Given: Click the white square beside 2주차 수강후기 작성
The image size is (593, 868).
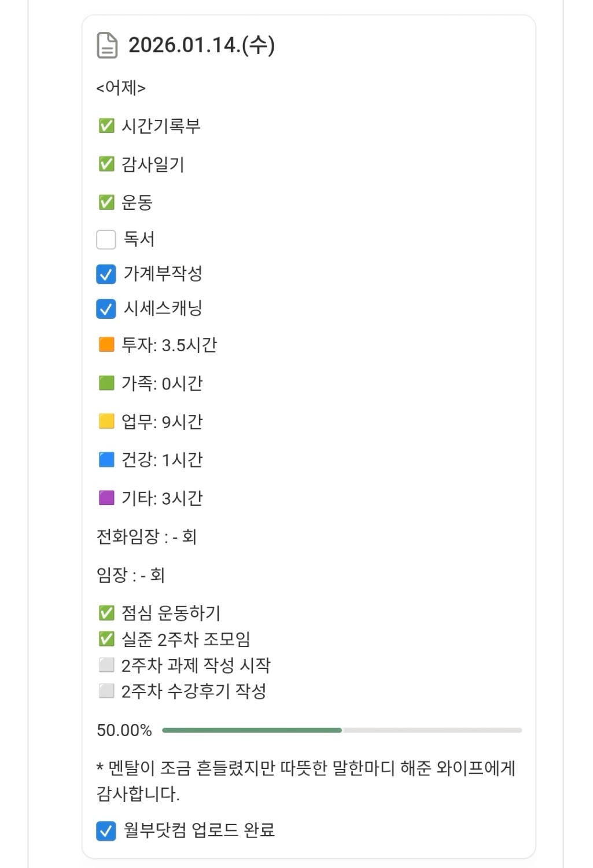Looking at the screenshot, I should coord(106,690).
